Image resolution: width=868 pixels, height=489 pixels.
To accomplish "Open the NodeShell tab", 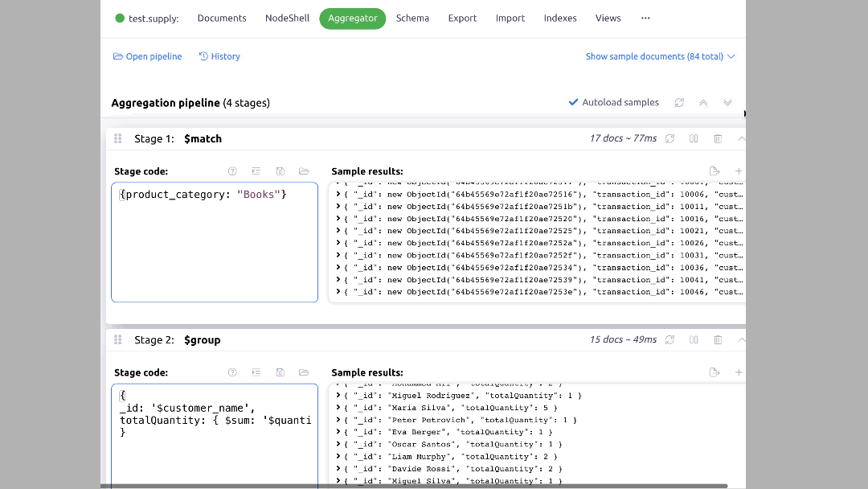I will (x=287, y=18).
